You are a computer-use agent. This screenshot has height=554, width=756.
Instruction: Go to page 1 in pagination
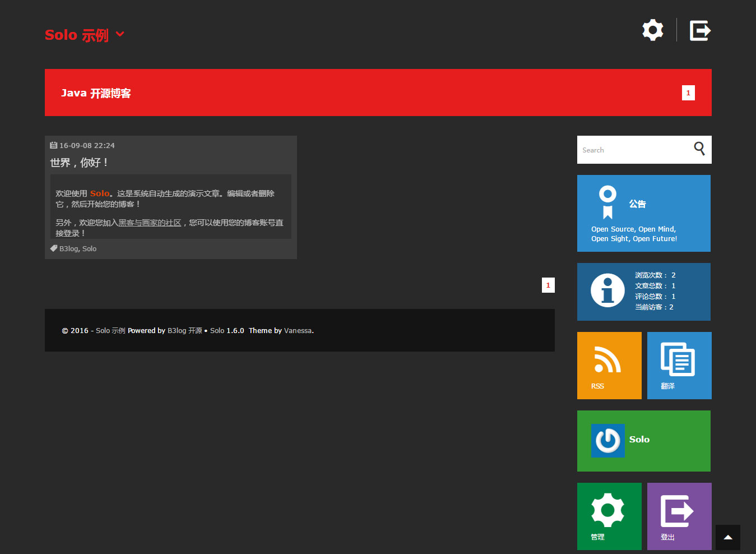(x=548, y=285)
